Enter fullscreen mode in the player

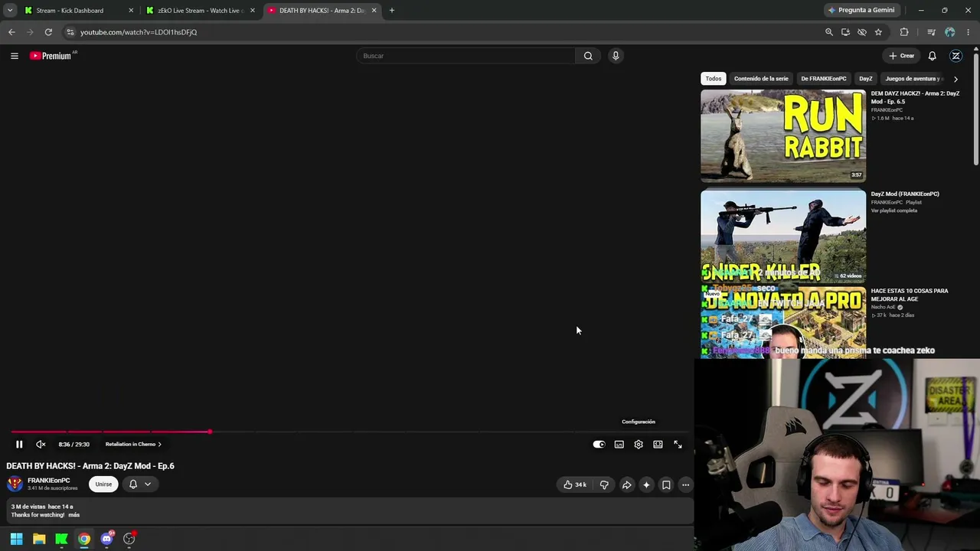[678, 444]
